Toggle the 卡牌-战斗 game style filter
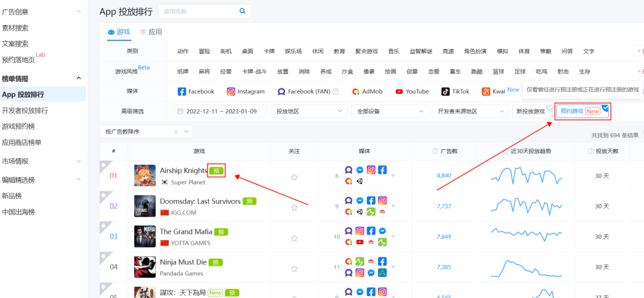This screenshot has width=644, height=298. 255,72
